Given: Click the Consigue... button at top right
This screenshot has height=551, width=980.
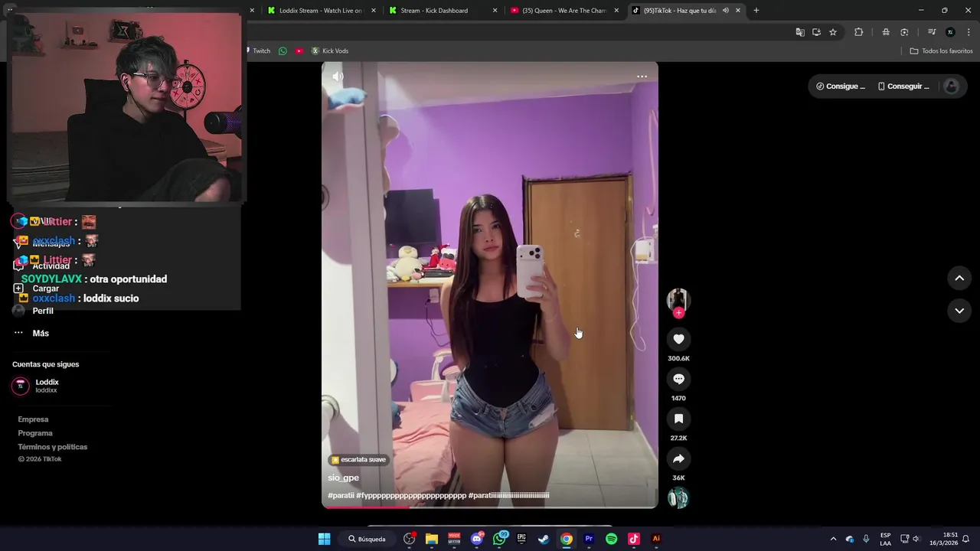Looking at the screenshot, I should [841, 86].
